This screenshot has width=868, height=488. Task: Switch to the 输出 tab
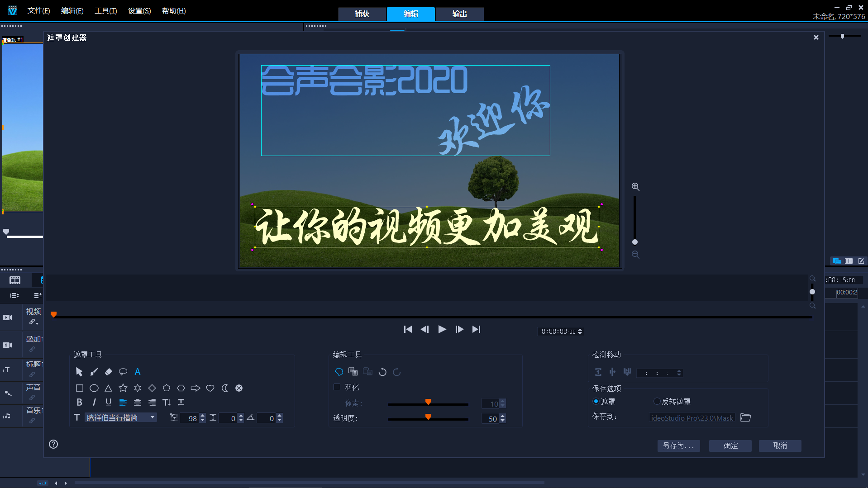(x=460, y=14)
